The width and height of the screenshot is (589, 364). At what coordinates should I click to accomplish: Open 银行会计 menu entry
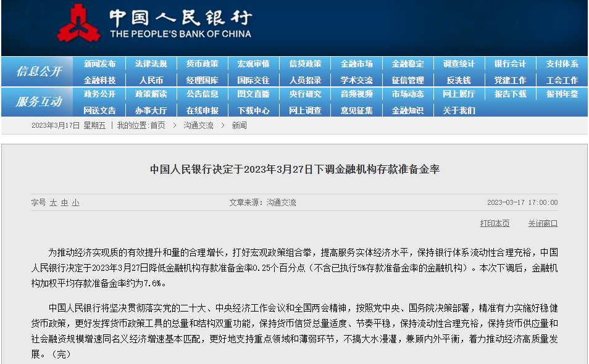(x=510, y=64)
